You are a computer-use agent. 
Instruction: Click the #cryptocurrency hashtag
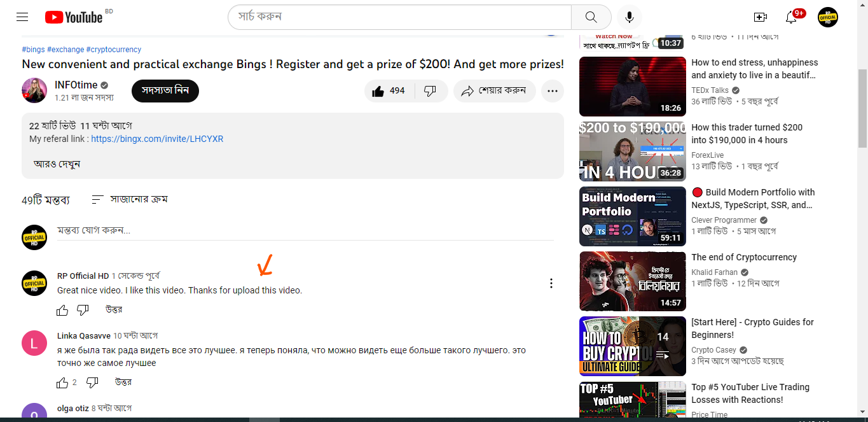pyautogui.click(x=114, y=50)
